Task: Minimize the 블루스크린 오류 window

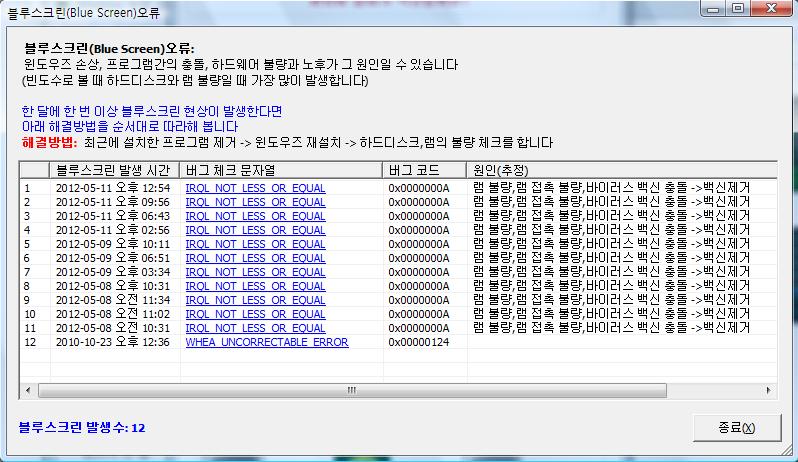Action: (713, 9)
